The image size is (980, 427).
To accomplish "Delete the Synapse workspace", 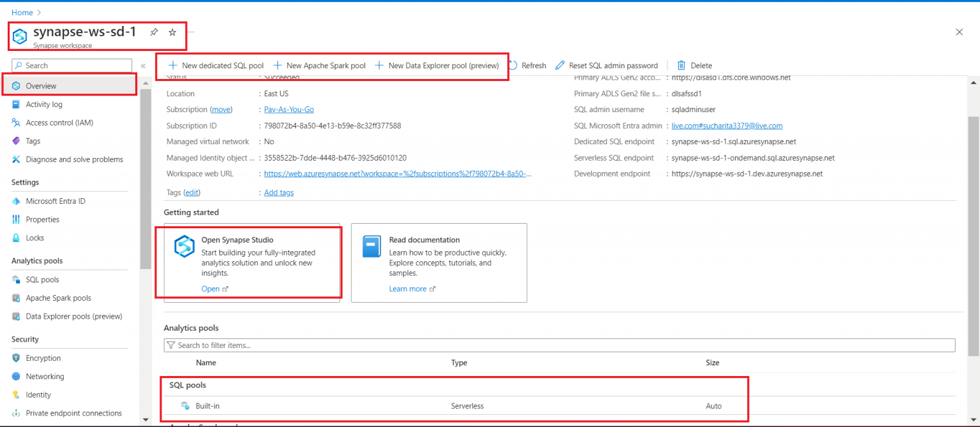I will click(694, 66).
